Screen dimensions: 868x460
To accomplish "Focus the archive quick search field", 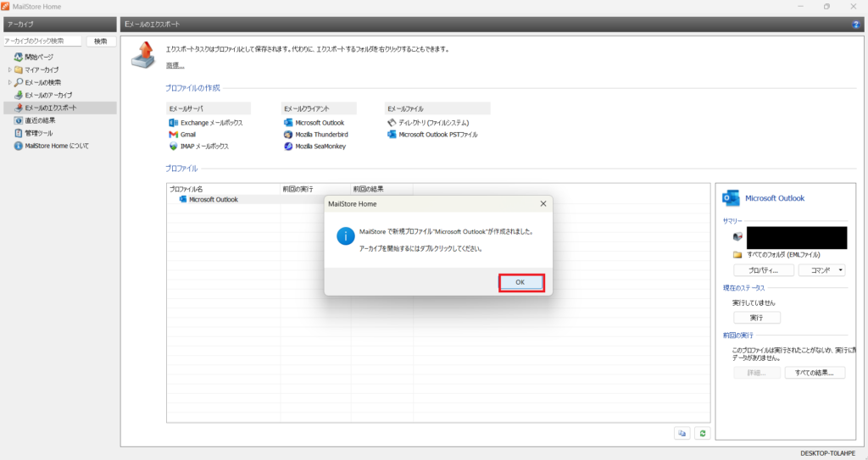I will click(x=42, y=41).
